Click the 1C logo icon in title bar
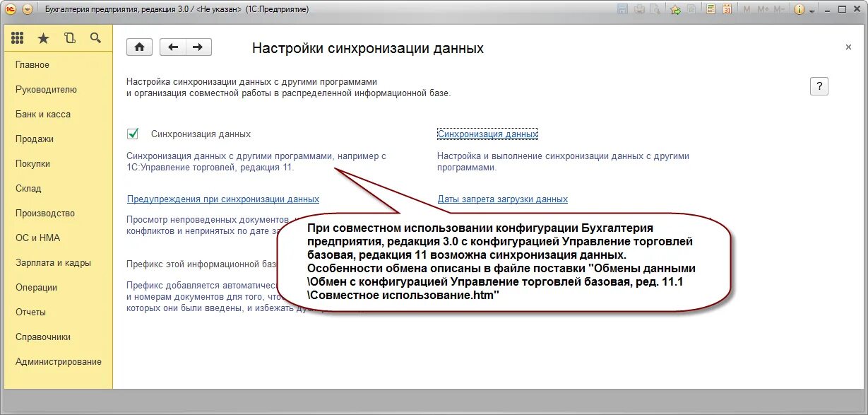868x415 pixels. (11, 9)
